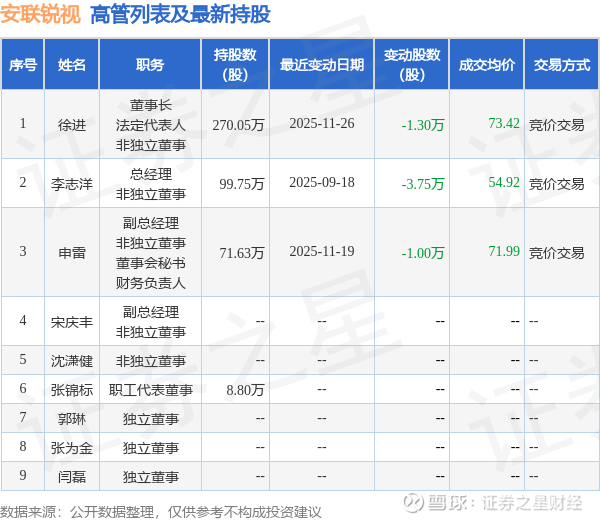Viewport: 600px width, 521px height.
Task: Click the 高管列表及最新持股 heading
Action: [x=180, y=15]
